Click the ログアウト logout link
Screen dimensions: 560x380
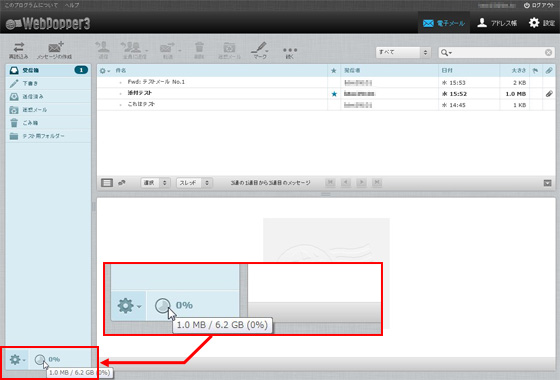click(539, 5)
